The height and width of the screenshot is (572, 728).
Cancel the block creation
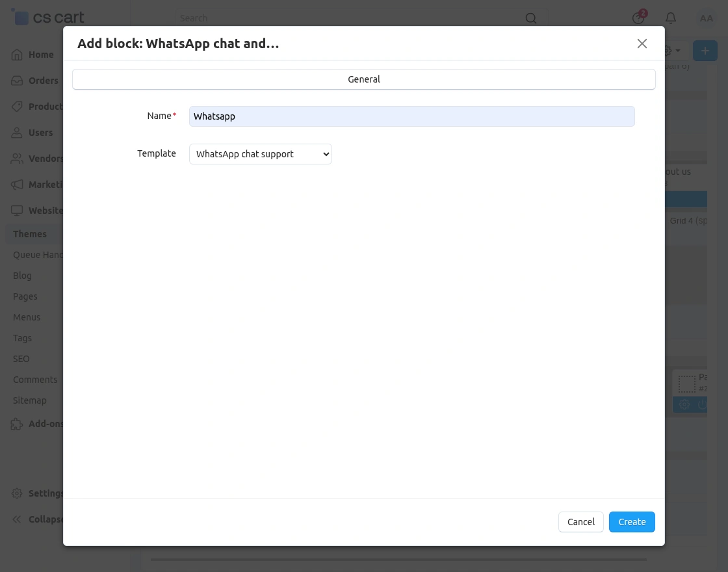pyautogui.click(x=580, y=522)
